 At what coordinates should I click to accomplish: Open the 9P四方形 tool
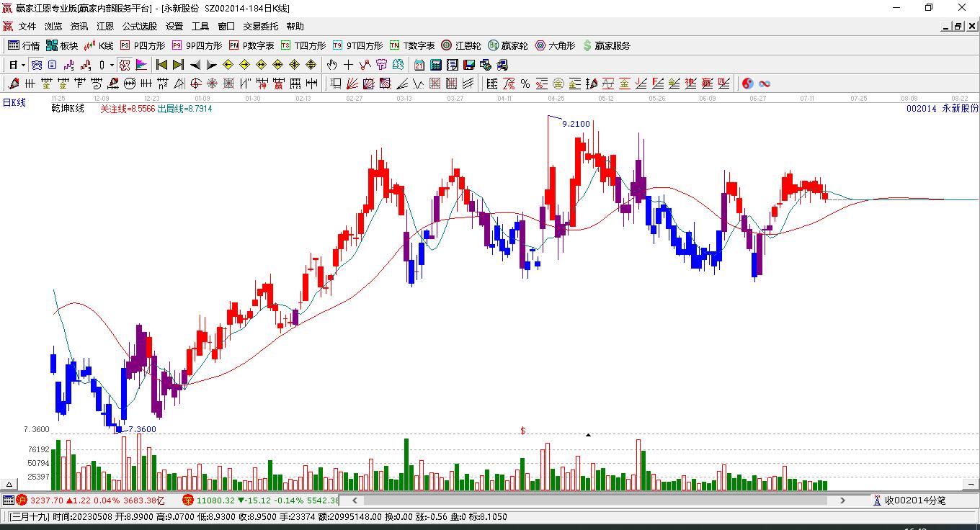click(197, 45)
